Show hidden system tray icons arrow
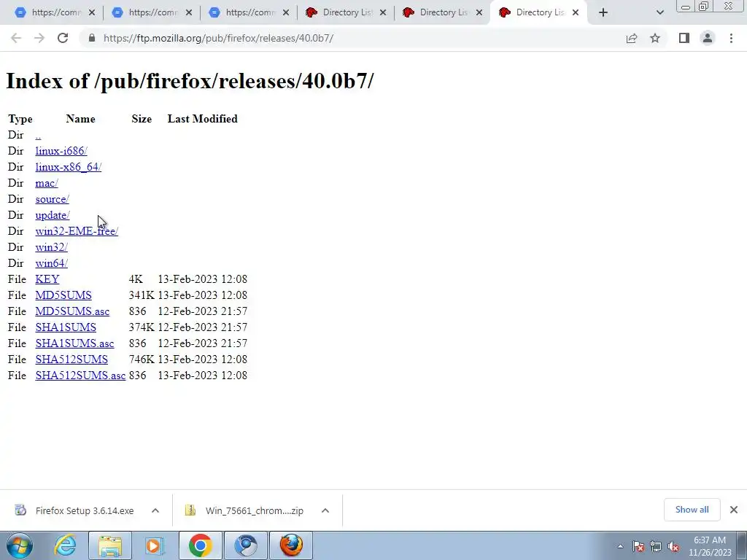This screenshot has width=747, height=560. (620, 546)
